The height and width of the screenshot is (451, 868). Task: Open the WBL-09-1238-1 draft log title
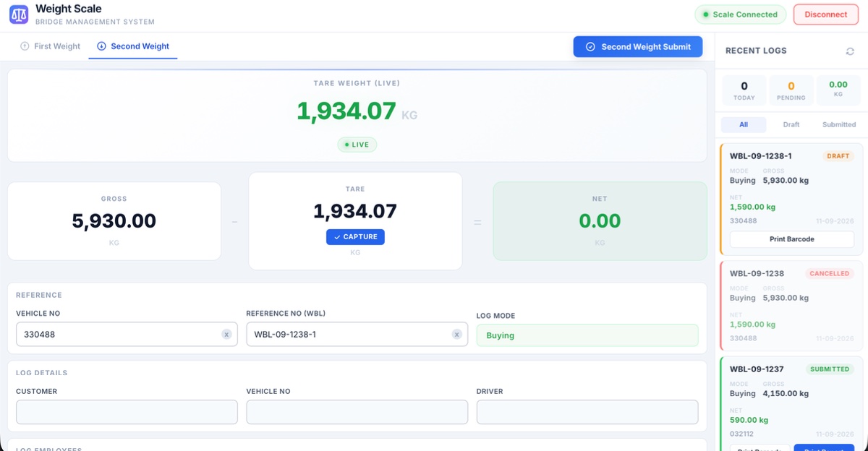[760, 156]
